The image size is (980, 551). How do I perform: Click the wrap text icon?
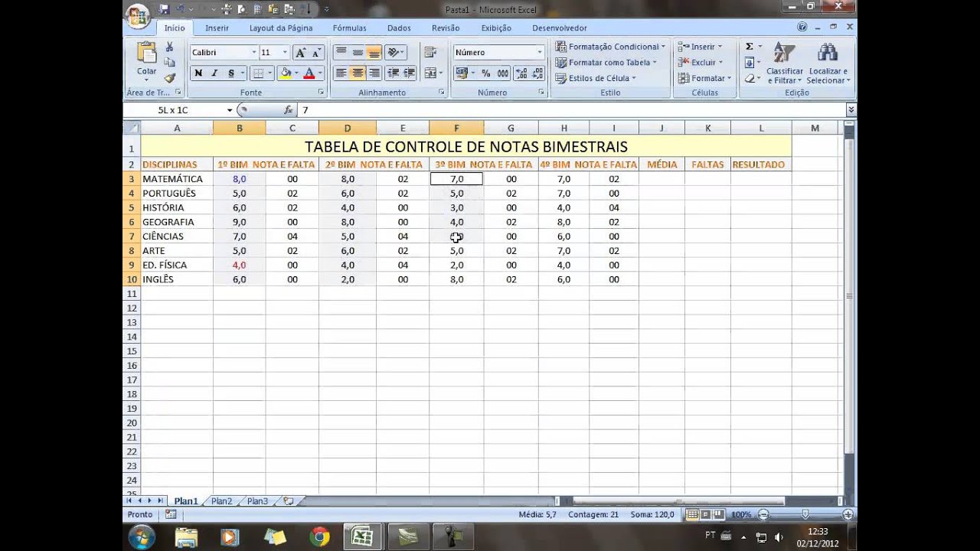430,53
